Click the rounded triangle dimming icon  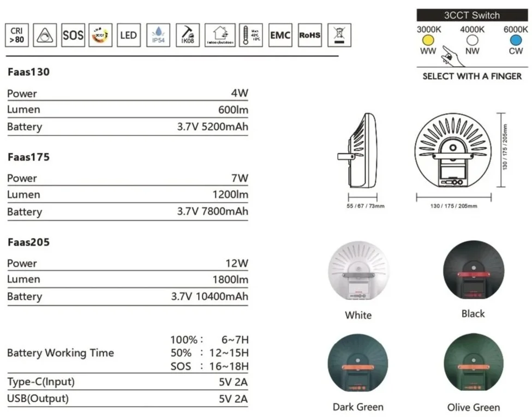pyautogui.click(x=45, y=35)
